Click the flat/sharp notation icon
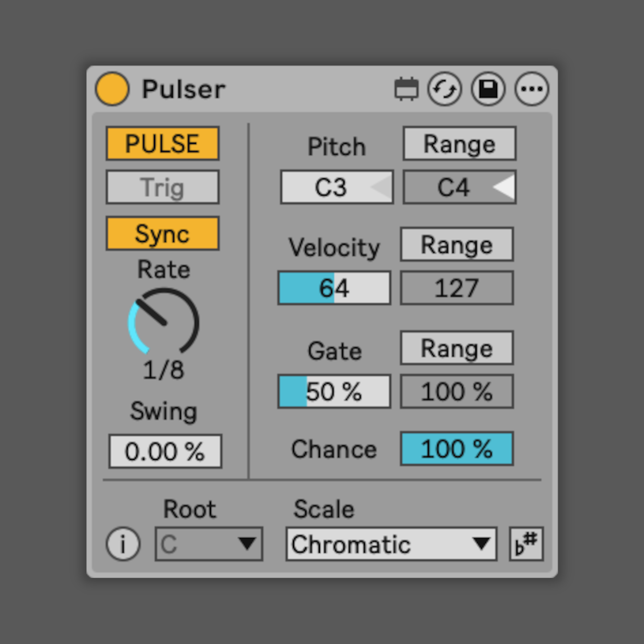The height and width of the screenshot is (644, 644). click(x=526, y=544)
